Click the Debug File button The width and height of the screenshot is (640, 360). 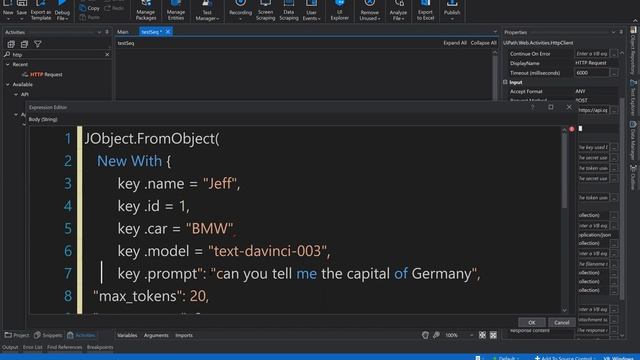(62, 10)
